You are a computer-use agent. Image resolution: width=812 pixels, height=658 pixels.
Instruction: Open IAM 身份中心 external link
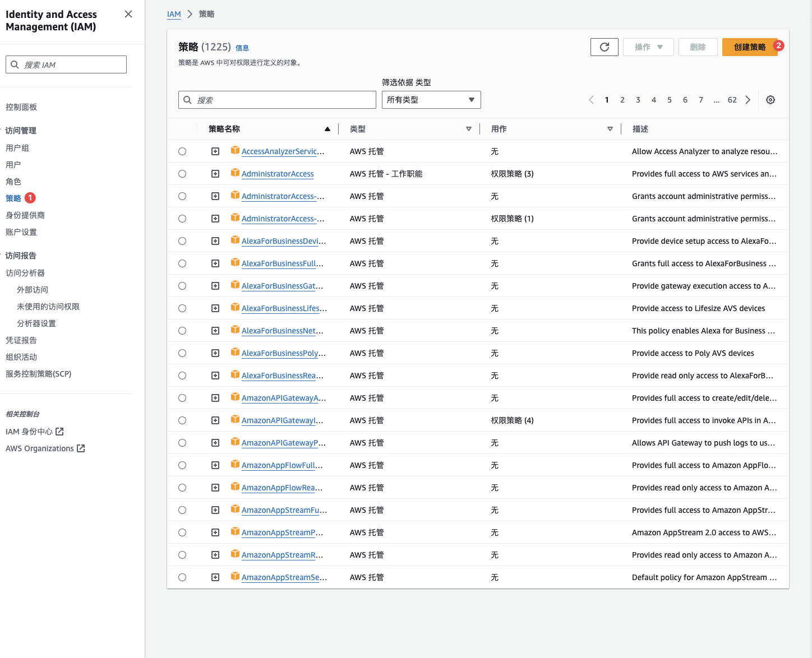tap(35, 432)
